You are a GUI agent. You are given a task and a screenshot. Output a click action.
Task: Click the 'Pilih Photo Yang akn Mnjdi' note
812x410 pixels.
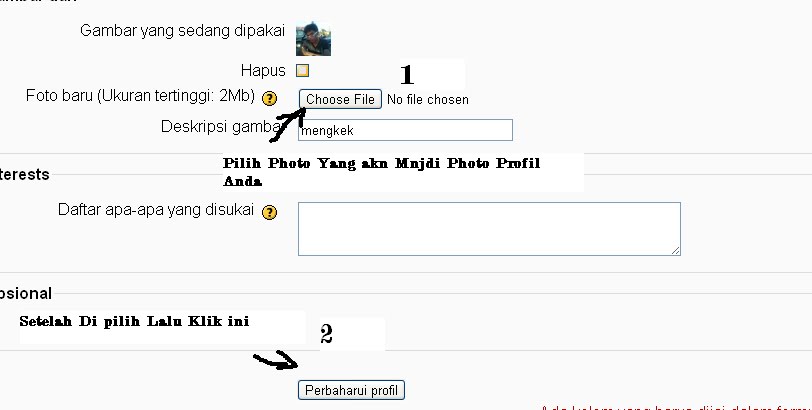coord(382,171)
